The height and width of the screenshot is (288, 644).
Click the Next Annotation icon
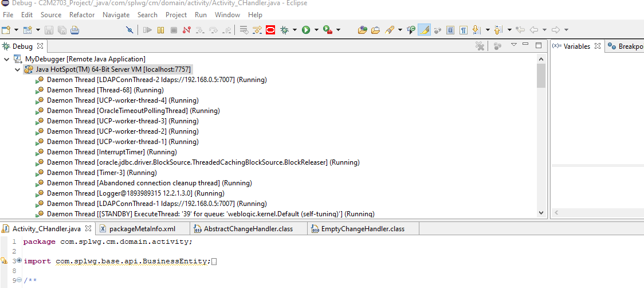477,30
